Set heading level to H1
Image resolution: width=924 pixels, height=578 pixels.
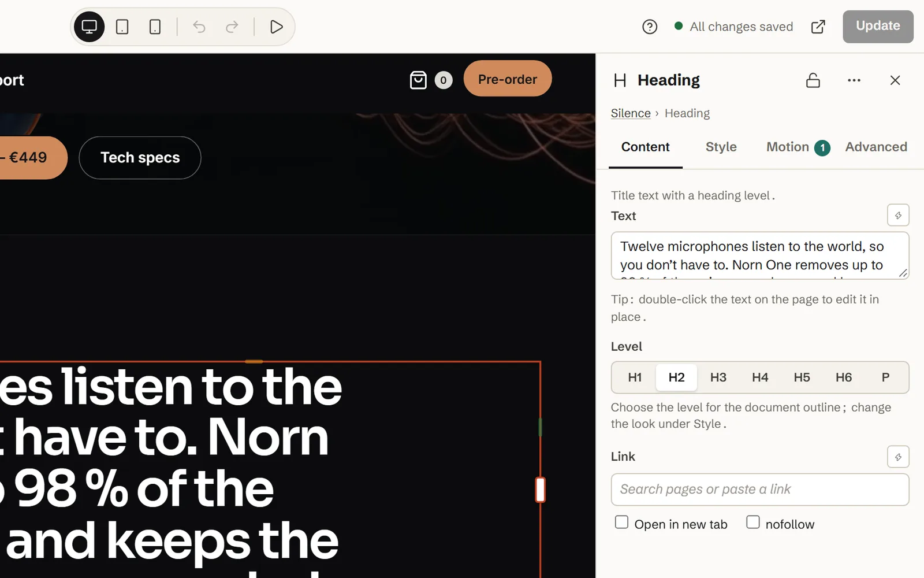635,377
